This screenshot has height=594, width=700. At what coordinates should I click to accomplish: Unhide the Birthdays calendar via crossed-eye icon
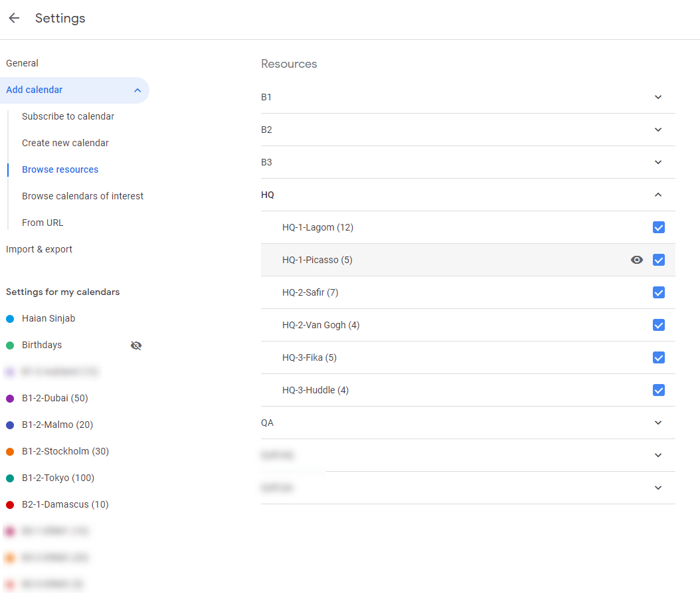[136, 346]
